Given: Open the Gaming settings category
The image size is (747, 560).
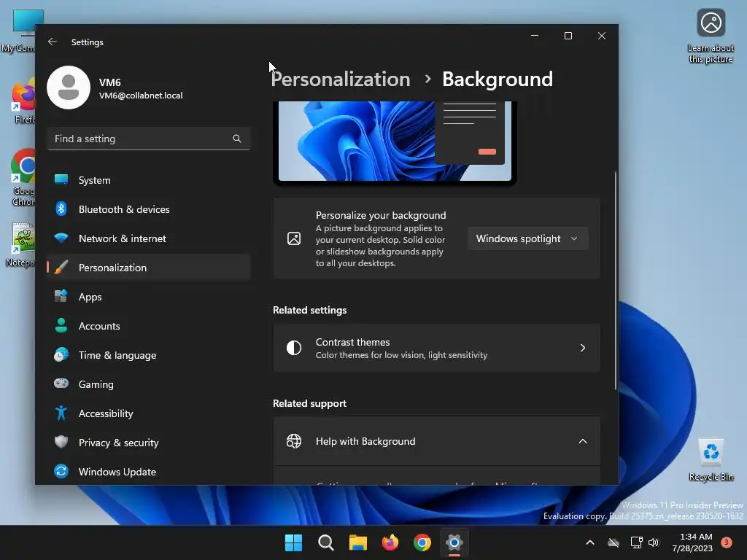Looking at the screenshot, I should click(x=149, y=384).
